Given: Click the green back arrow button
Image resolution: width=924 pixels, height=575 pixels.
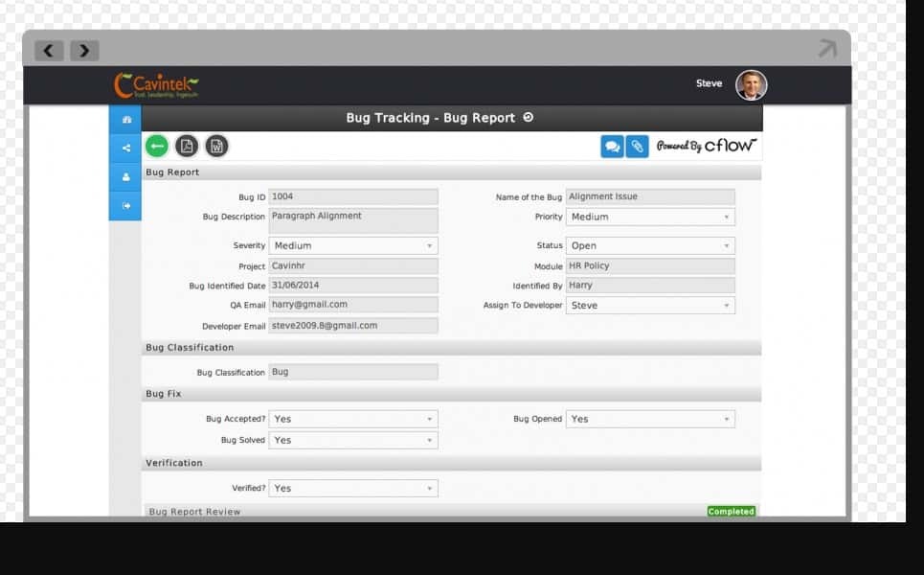Looking at the screenshot, I should click(157, 146).
